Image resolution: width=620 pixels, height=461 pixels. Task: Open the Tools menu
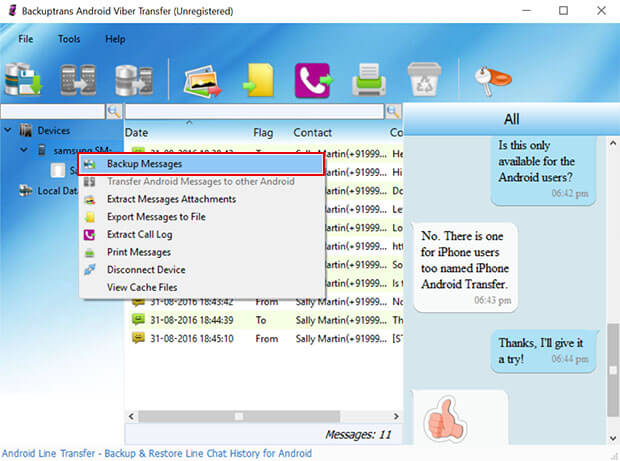coord(69,39)
